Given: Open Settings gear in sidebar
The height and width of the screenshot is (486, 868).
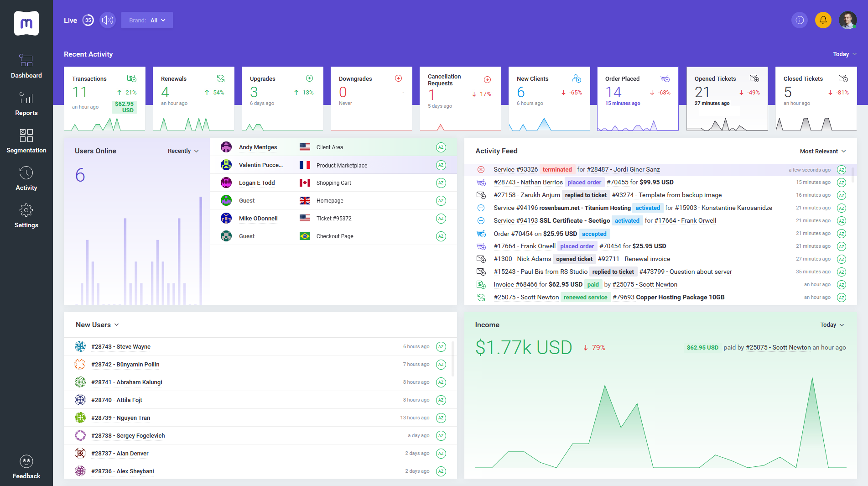Looking at the screenshot, I should [x=26, y=216].
